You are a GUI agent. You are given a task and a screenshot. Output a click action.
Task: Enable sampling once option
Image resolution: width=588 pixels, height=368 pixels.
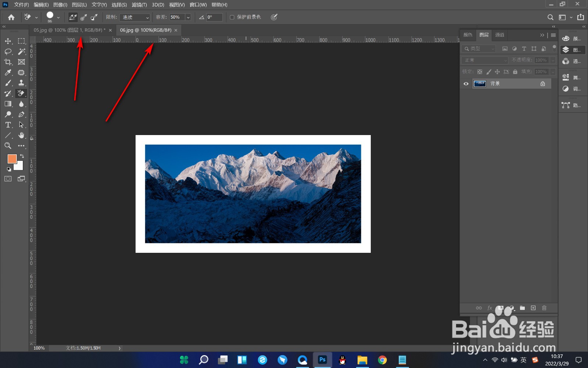(84, 17)
